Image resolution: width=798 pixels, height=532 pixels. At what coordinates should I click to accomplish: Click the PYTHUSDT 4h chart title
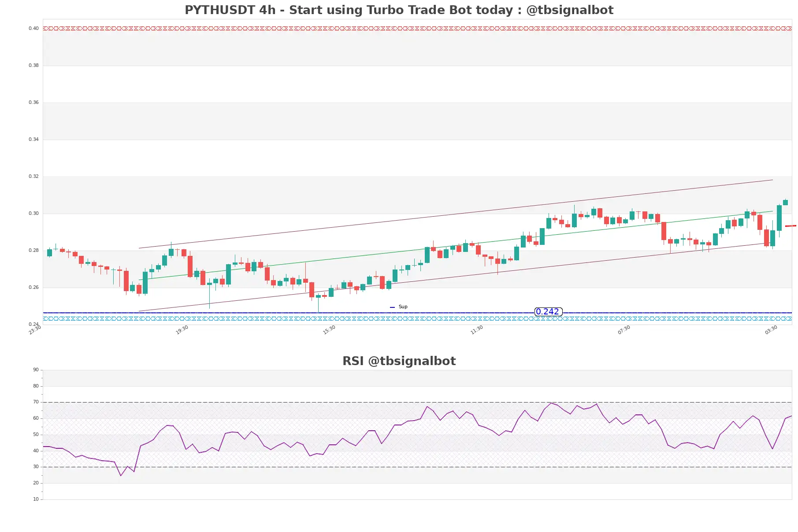click(399, 10)
